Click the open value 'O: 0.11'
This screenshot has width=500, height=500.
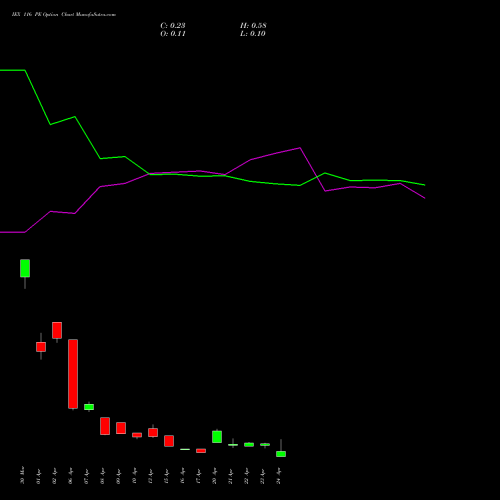click(x=173, y=34)
